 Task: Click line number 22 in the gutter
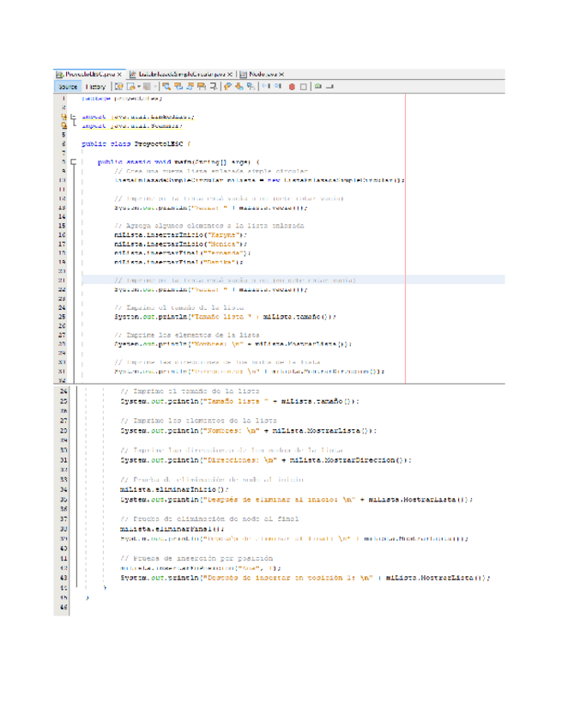tap(63, 289)
